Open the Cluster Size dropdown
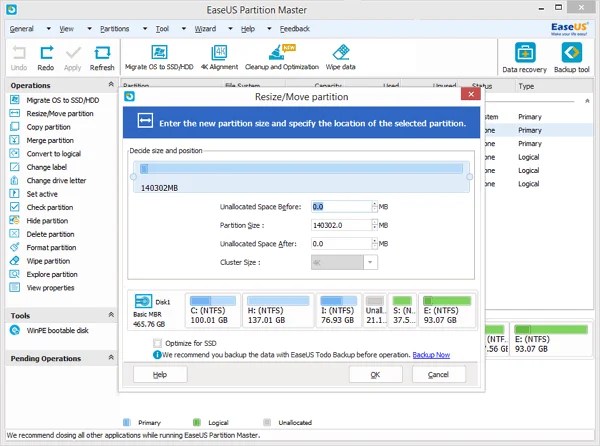Image resolution: width=600 pixels, height=446 pixels. click(370, 262)
